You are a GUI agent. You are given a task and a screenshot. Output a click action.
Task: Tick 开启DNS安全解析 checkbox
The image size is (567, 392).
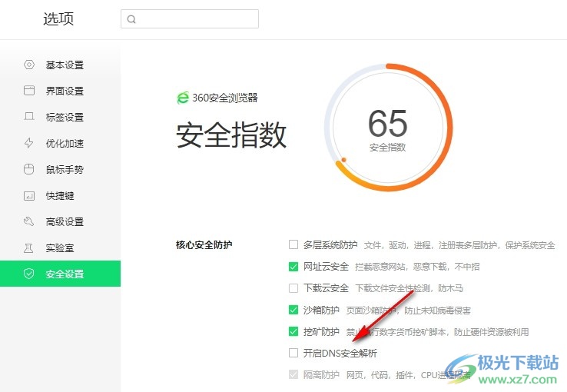(x=293, y=353)
